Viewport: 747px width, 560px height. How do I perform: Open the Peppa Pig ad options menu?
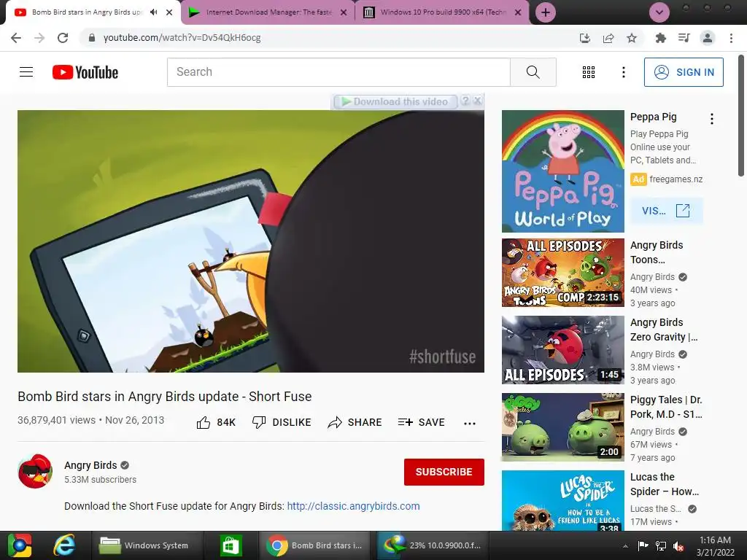712,119
